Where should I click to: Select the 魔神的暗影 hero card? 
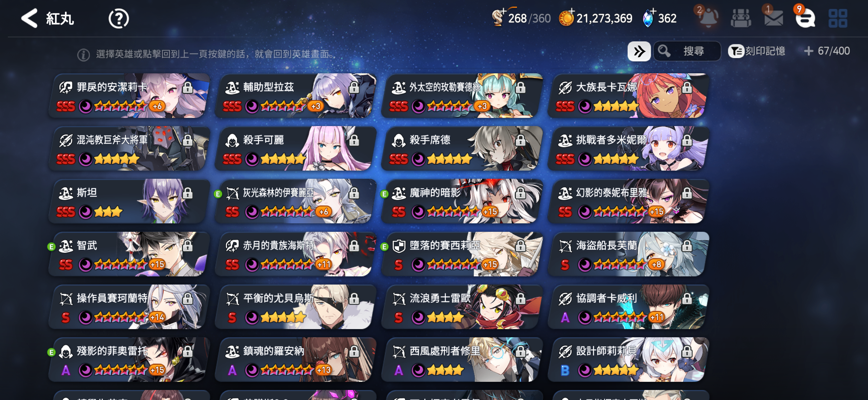click(x=462, y=201)
